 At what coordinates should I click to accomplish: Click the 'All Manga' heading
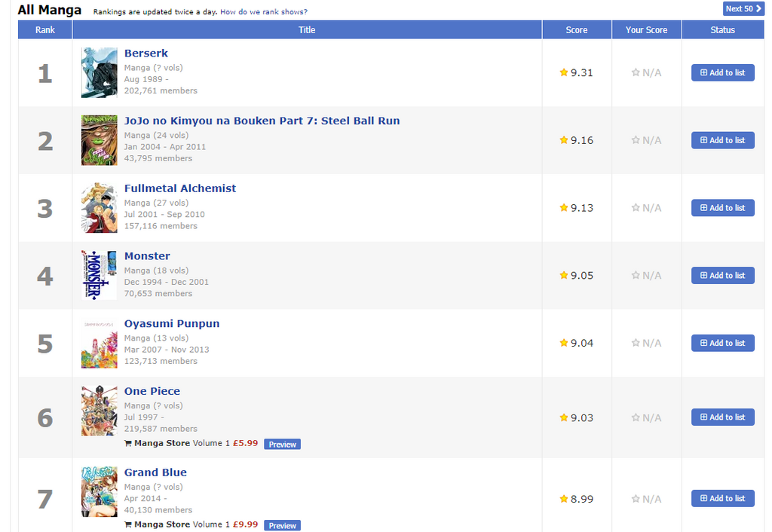coord(50,10)
